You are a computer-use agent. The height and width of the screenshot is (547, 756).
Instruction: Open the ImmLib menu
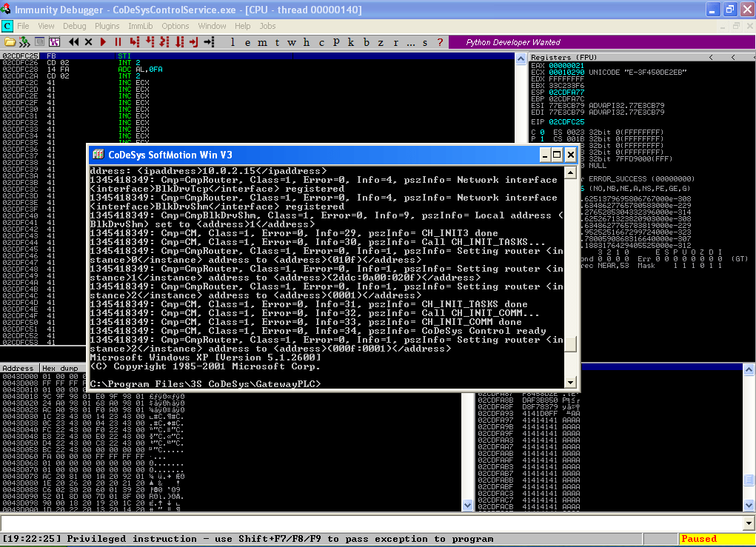[x=140, y=26]
